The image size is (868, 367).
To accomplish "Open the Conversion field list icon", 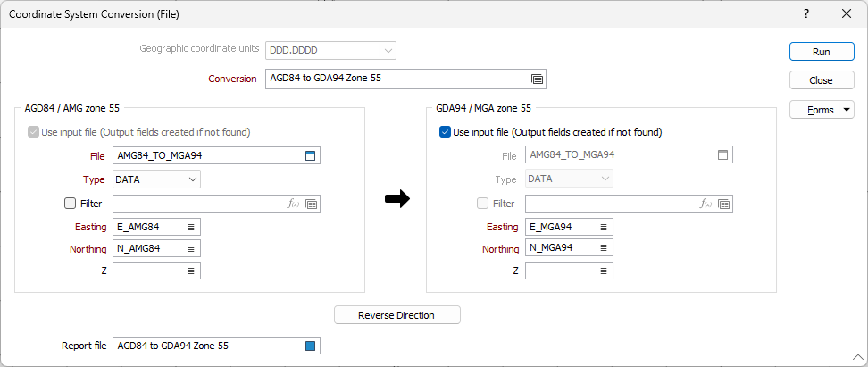I will pos(537,79).
